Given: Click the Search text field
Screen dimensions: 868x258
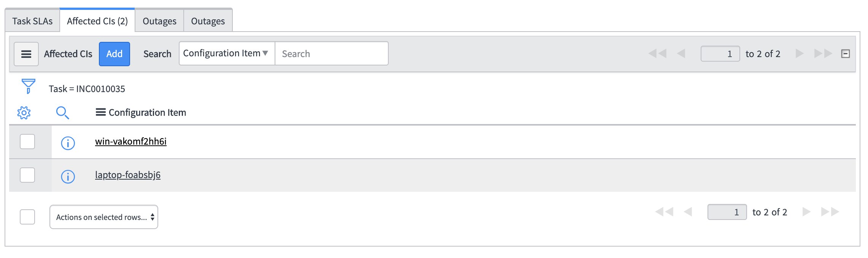Looking at the screenshot, I should (332, 54).
